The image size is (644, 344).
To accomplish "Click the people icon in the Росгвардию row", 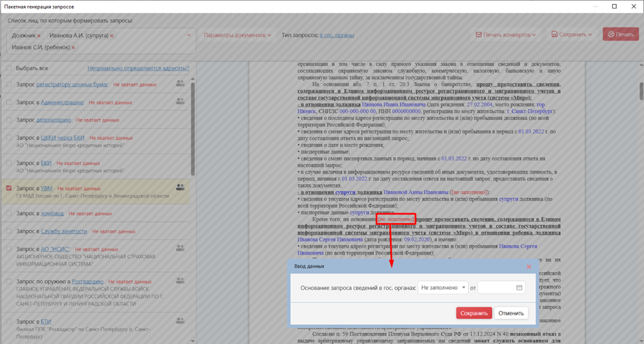I will (180, 281).
